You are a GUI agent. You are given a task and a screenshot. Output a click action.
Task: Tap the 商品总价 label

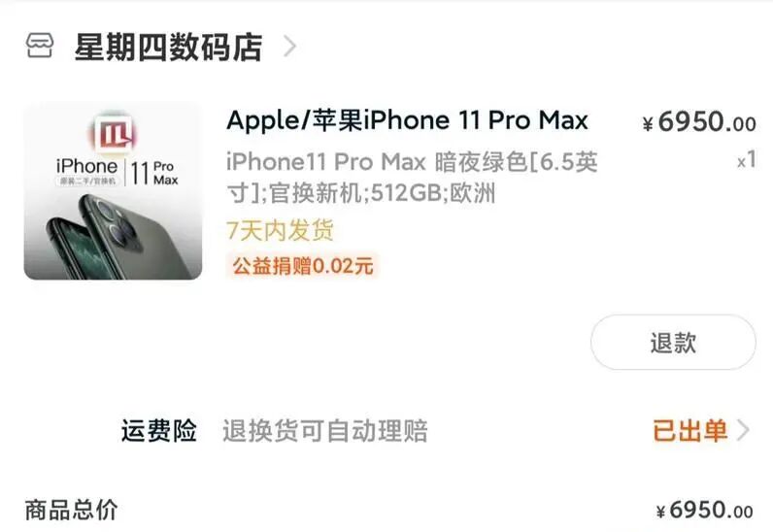coord(71,511)
